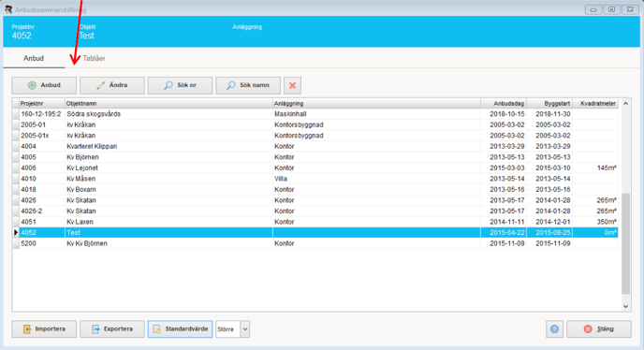Select row 4051 Kv Laxen

pos(315,222)
